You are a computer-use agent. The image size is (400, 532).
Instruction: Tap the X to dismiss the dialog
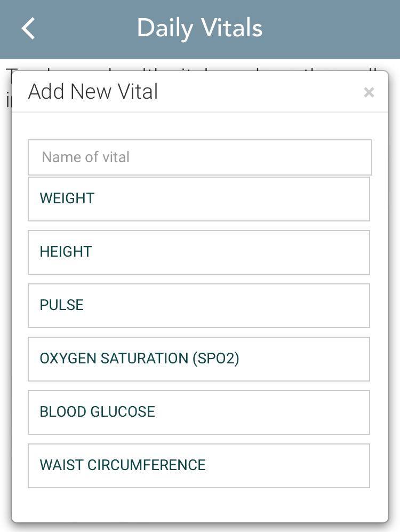(x=369, y=92)
